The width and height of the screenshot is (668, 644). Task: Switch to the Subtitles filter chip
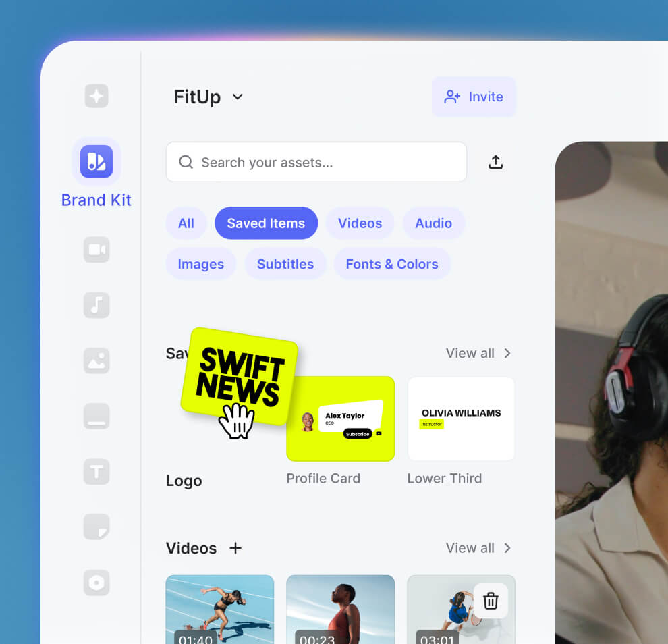[285, 264]
